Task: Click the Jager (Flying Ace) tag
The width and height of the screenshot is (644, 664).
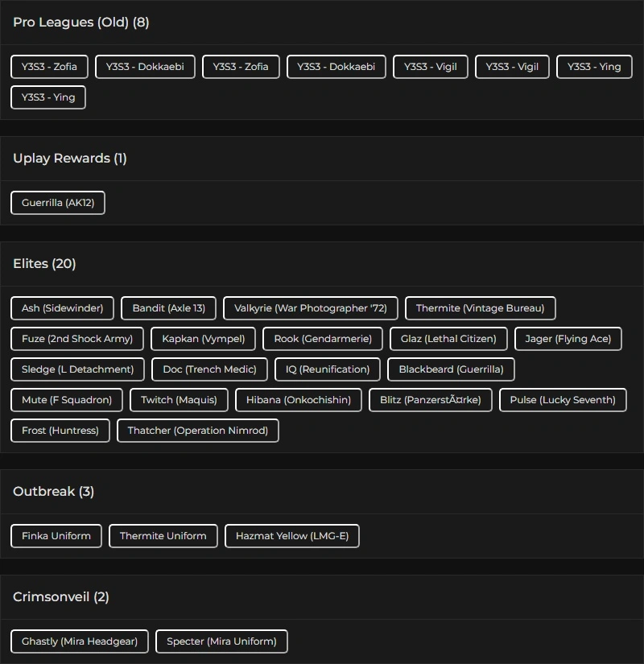Action: click(x=568, y=339)
